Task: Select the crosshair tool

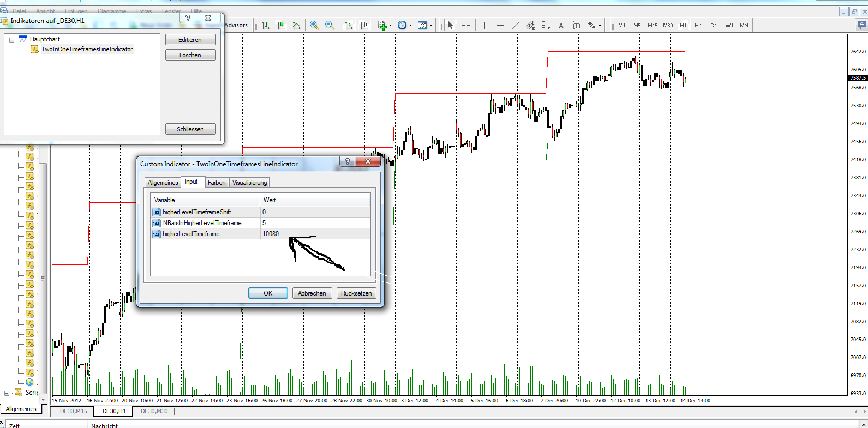Action: [466, 25]
